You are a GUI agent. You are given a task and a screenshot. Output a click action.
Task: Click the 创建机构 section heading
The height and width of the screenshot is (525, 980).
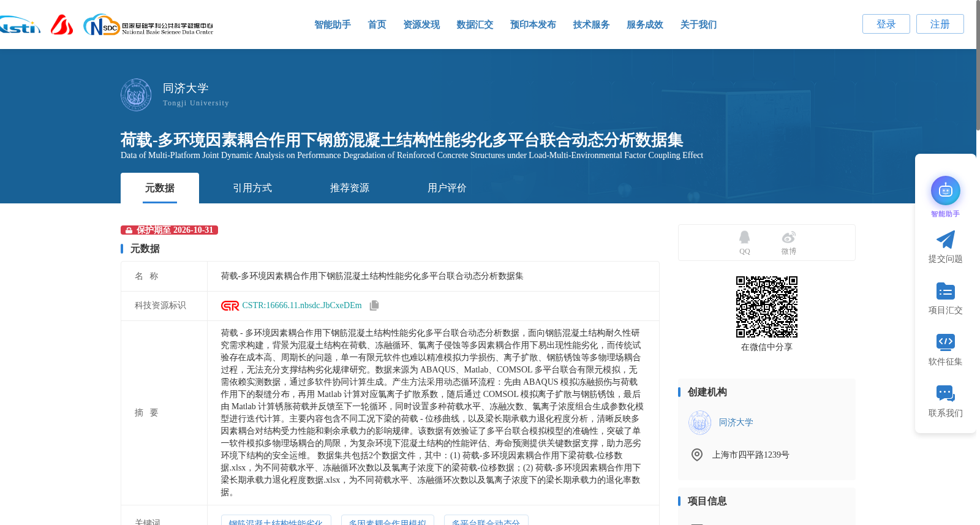(x=707, y=392)
